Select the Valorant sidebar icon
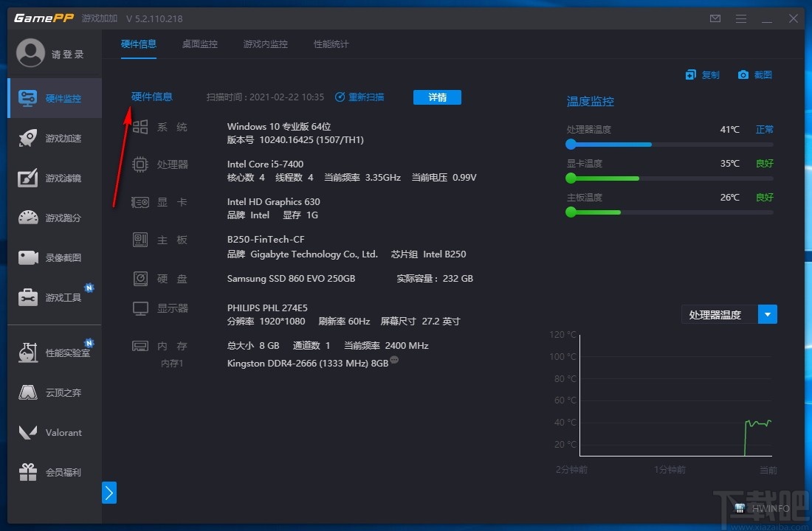Viewport: 812px width, 531px height. pyautogui.click(x=54, y=432)
